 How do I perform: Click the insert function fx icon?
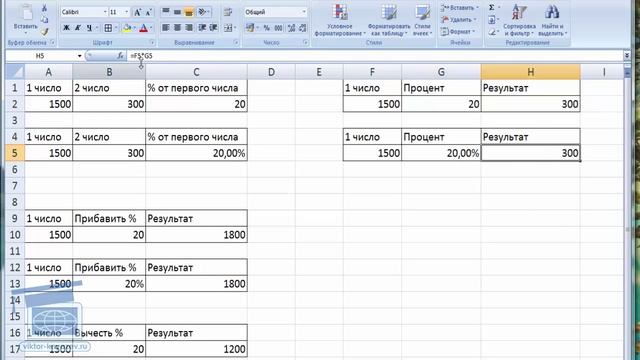120,56
